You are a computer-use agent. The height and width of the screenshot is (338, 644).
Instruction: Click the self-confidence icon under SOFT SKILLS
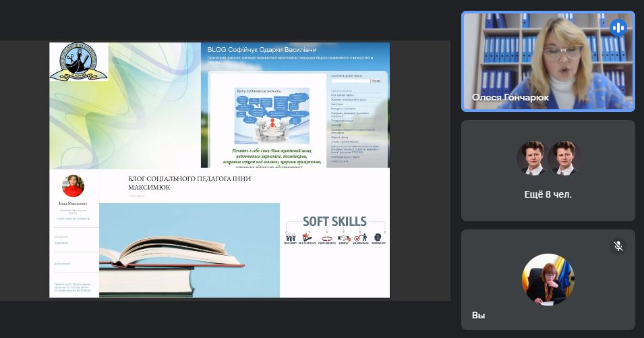[x=307, y=239]
